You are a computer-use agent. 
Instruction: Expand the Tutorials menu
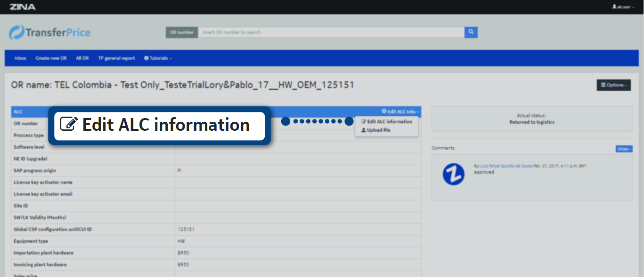(158, 58)
